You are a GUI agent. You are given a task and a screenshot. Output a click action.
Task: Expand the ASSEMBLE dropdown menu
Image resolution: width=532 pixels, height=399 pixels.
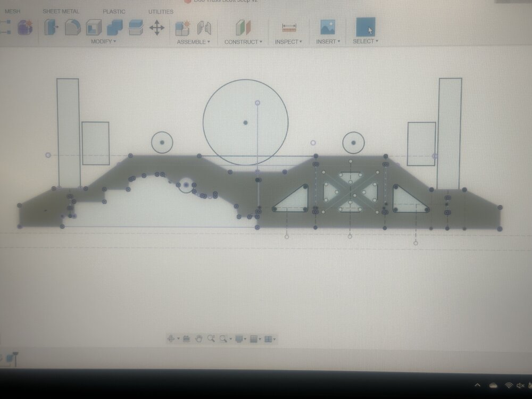[194, 41]
